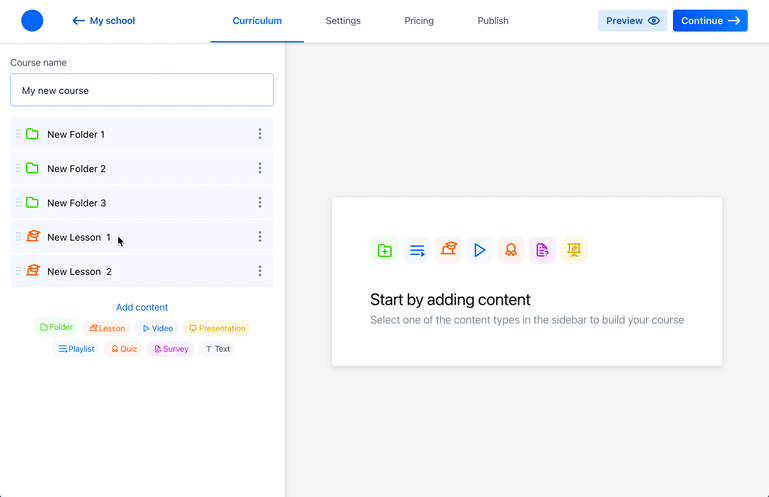Select the New Lesson 1 row
This screenshot has height=497, width=769.
click(x=142, y=237)
